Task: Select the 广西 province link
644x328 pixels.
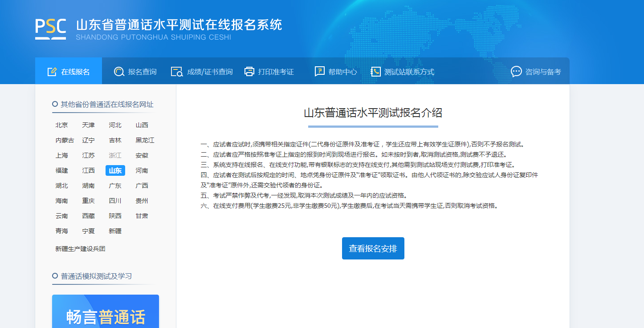Action: [142, 186]
